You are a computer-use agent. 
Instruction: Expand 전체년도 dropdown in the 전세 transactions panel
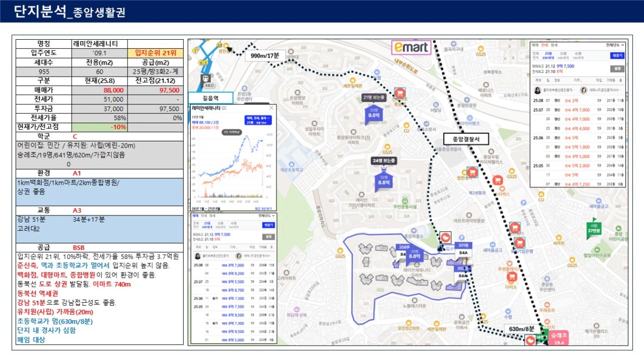click(x=615, y=46)
